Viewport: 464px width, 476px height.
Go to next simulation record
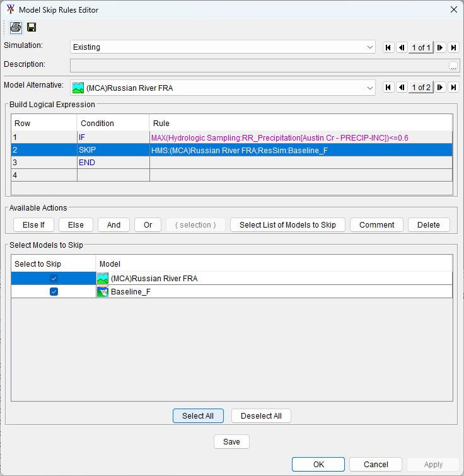point(439,47)
